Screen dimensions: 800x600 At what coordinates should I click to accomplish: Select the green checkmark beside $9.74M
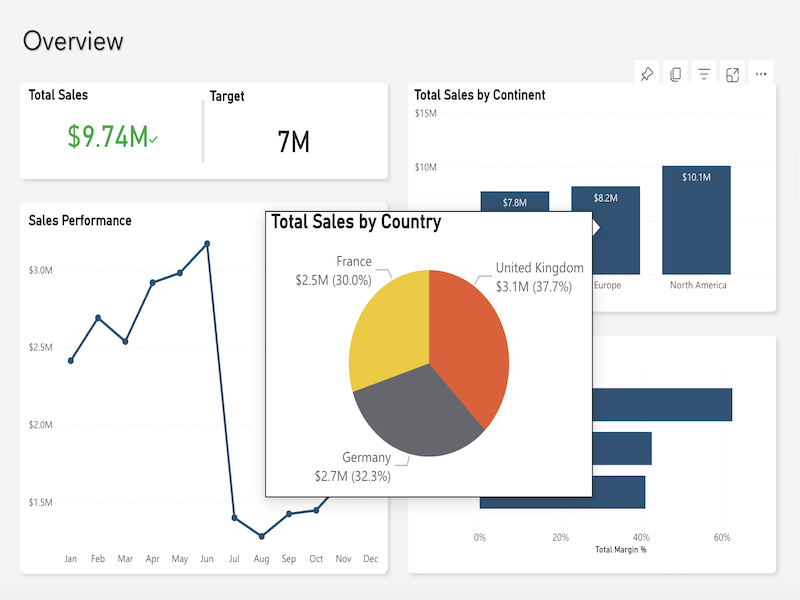(x=154, y=139)
